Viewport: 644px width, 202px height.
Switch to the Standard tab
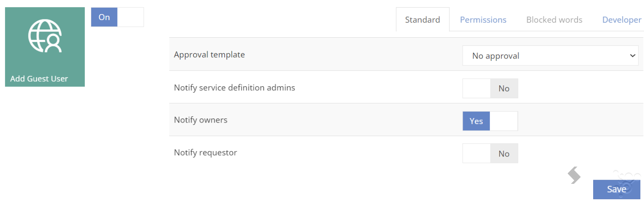[x=423, y=20]
